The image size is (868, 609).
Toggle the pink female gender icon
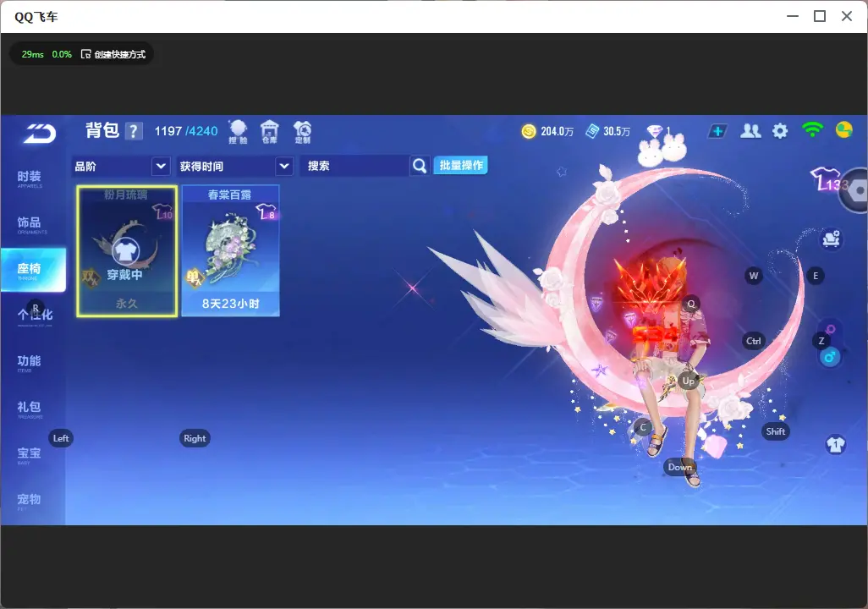click(831, 329)
